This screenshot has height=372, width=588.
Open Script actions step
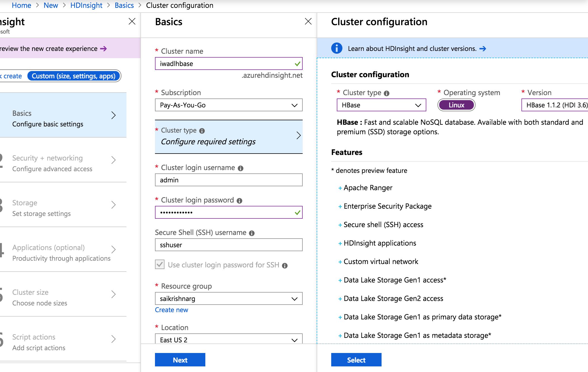63,339
